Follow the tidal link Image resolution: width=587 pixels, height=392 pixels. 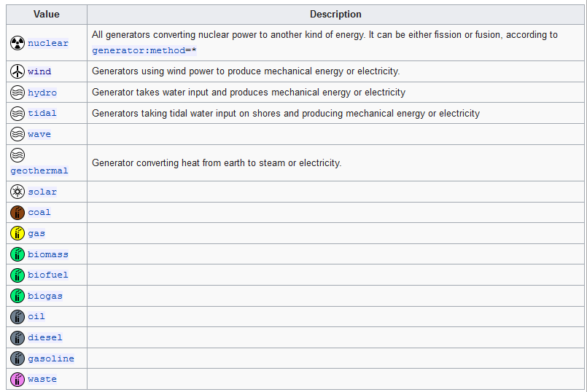[x=42, y=113]
